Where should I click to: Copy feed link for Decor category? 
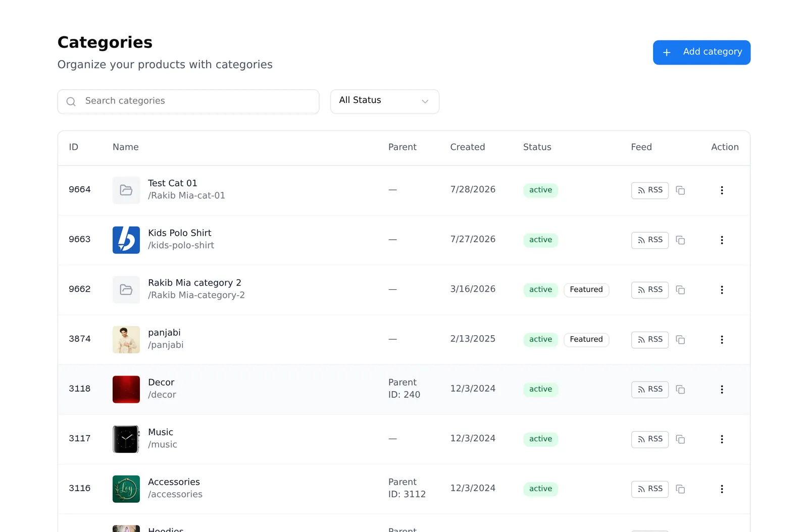[x=680, y=390]
